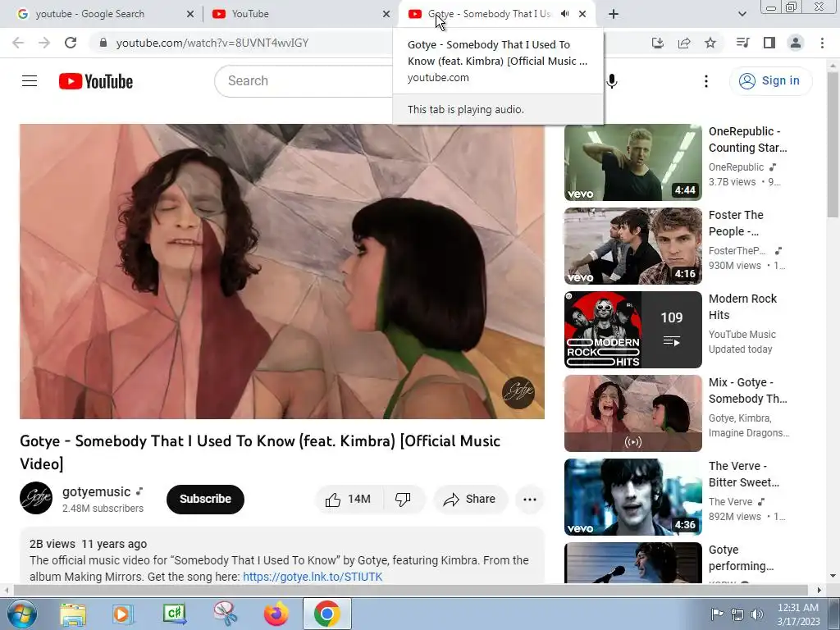840x630 pixels.
Task: Open the Windows Start menu
Action: [x=22, y=614]
